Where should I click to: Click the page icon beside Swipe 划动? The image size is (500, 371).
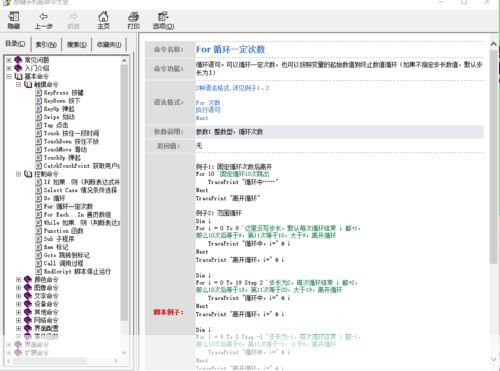[39, 117]
